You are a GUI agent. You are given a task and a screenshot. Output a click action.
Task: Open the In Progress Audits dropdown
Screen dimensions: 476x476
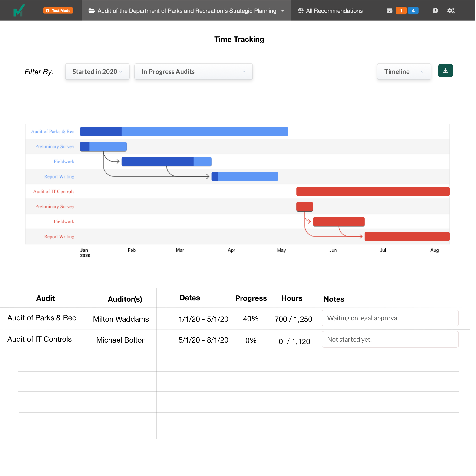[193, 72]
